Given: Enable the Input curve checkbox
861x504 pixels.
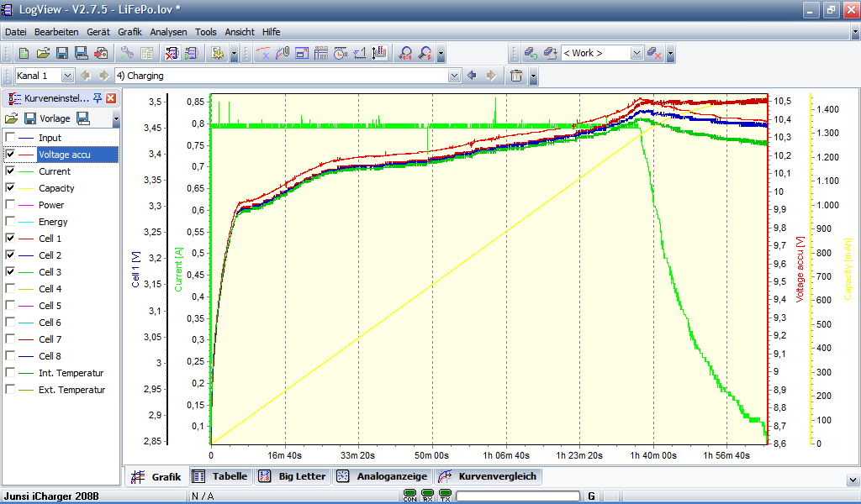Looking at the screenshot, I should point(10,137).
